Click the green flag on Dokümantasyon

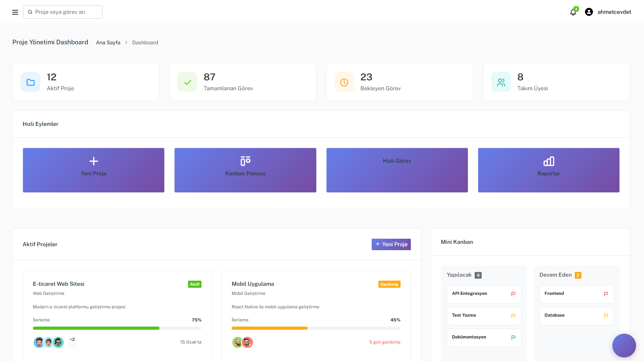coord(513,337)
